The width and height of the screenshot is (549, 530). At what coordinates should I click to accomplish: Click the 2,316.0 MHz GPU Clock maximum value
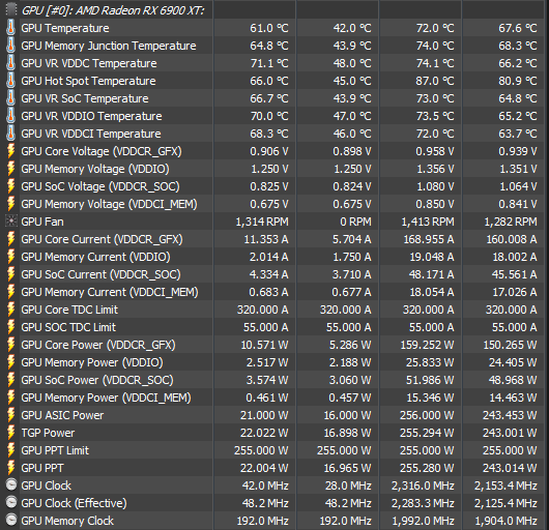[x=423, y=486]
